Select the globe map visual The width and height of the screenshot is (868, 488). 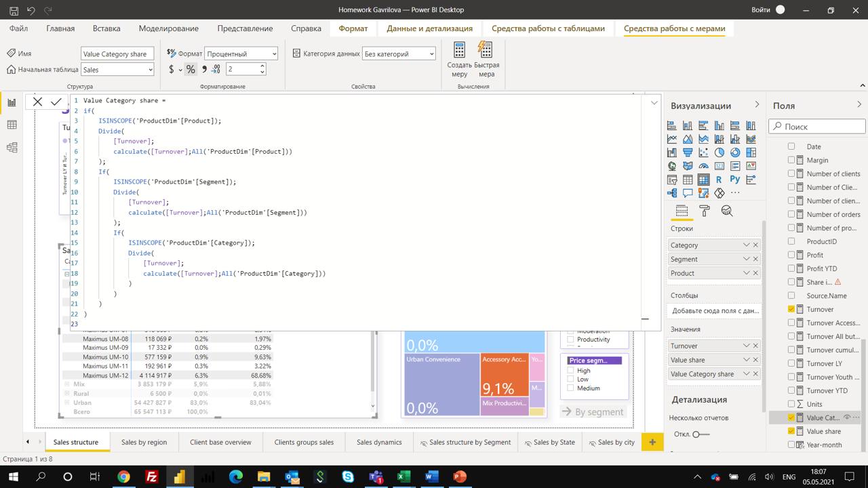(671, 166)
